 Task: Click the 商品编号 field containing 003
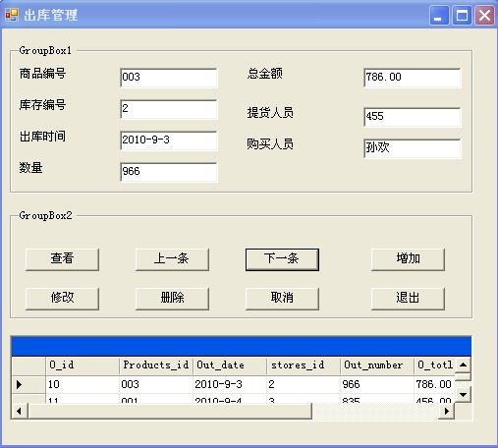[169, 78]
